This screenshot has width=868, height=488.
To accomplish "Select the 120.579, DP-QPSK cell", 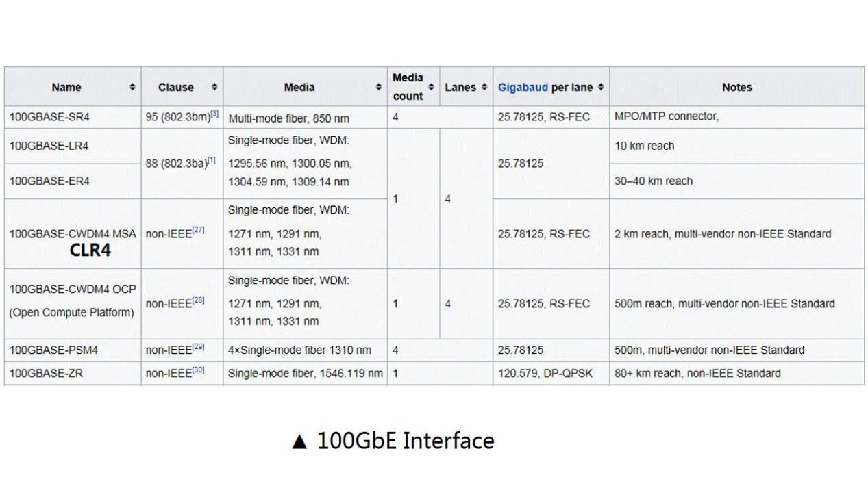I will coord(551,373).
